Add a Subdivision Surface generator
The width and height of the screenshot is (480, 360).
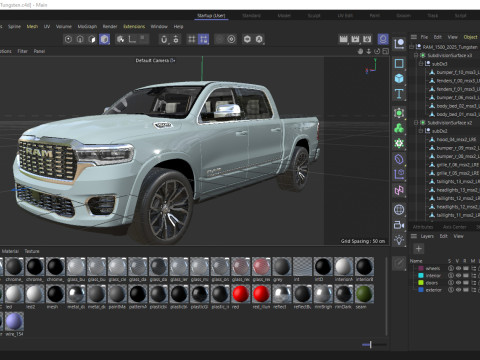click(399, 113)
